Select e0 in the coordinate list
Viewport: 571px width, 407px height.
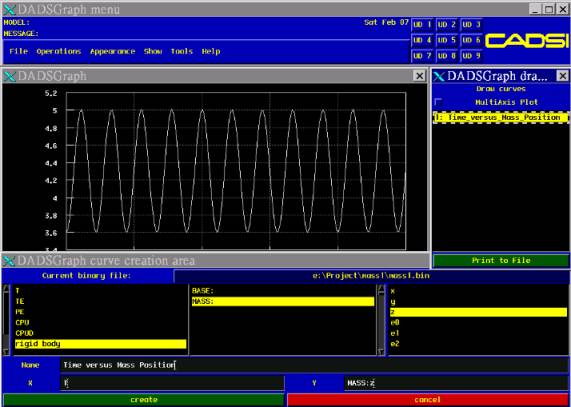[479, 323]
